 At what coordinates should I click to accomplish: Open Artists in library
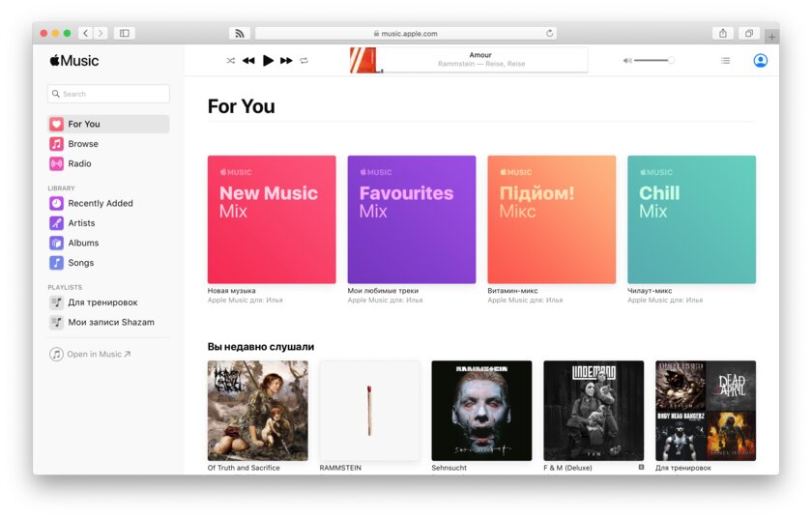pos(108,223)
